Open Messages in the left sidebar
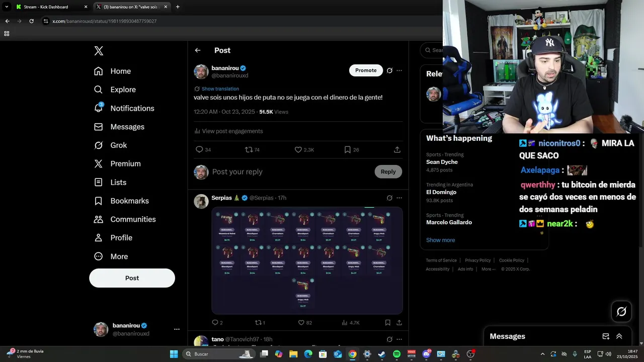The width and height of the screenshot is (644, 362). click(119, 127)
